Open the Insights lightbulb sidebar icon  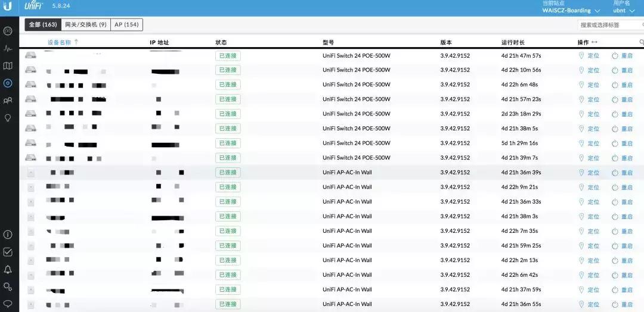[8, 118]
